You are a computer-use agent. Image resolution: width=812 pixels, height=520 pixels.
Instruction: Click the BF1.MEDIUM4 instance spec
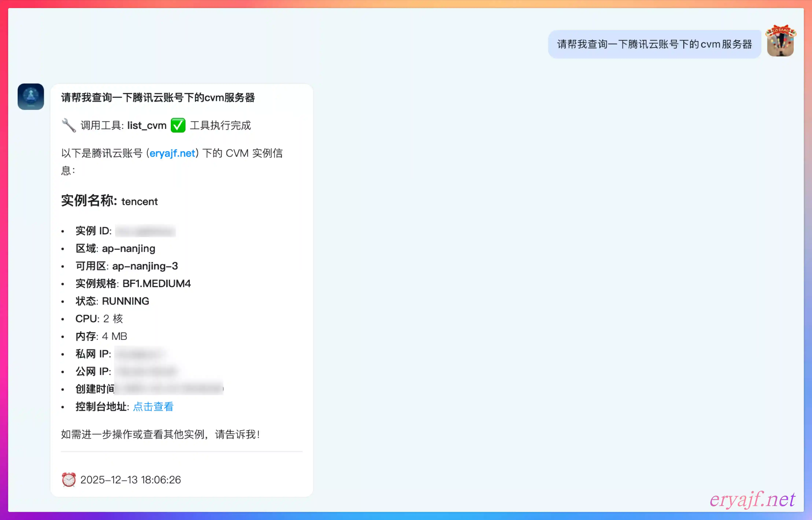coord(156,284)
